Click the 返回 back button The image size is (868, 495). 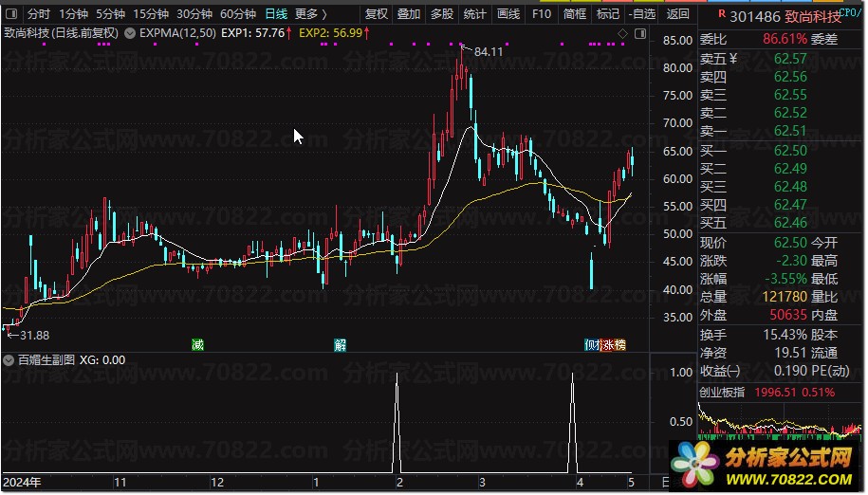[677, 14]
